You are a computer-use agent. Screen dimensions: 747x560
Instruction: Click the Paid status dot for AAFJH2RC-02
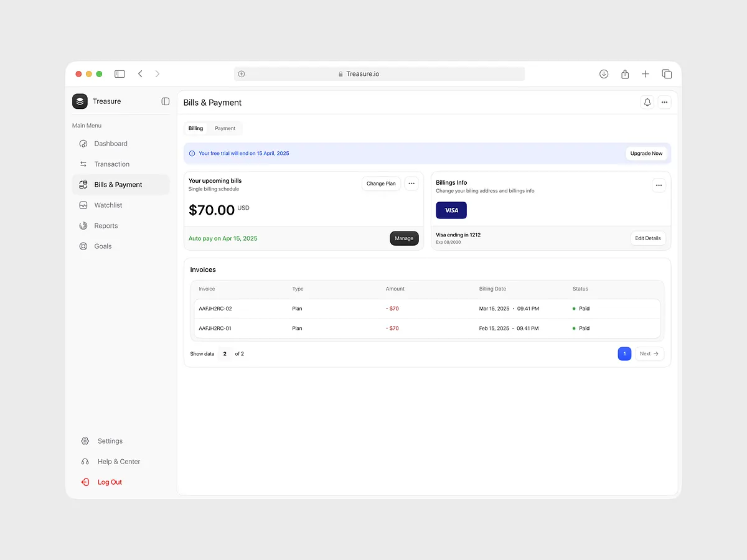point(574,308)
